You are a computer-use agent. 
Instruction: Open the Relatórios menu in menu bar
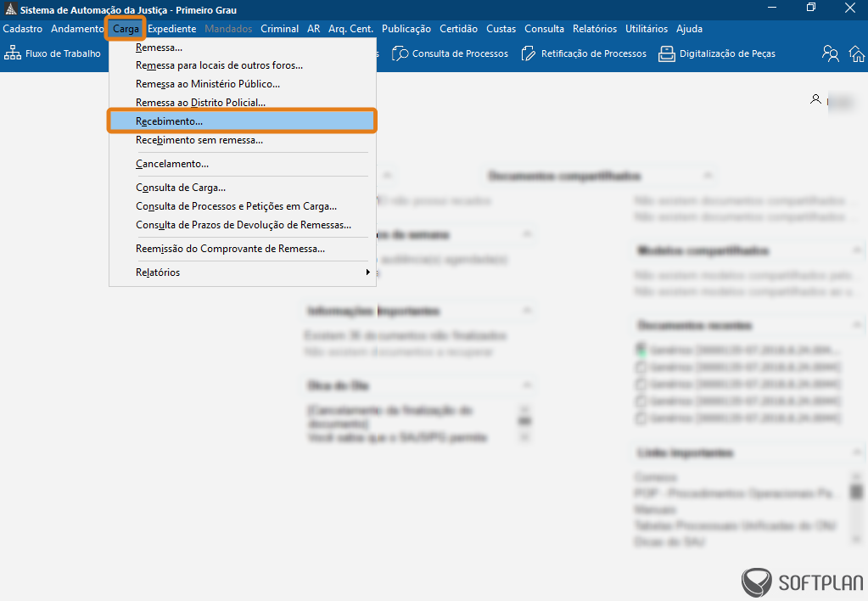click(x=595, y=28)
